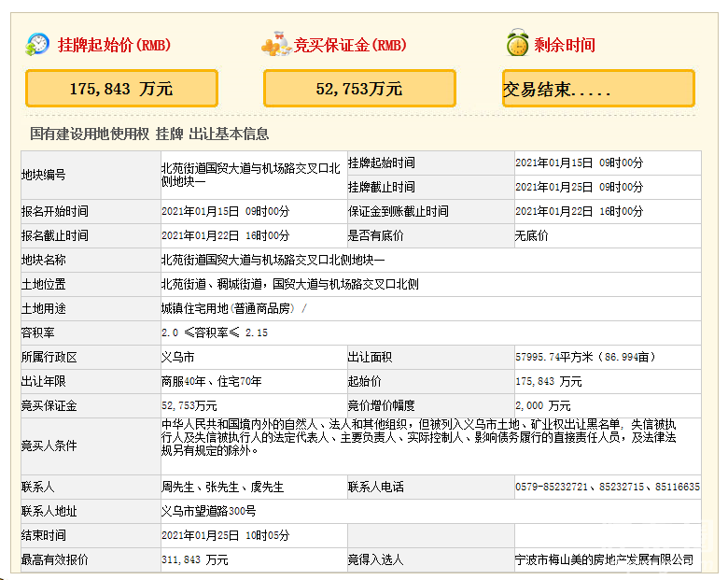Click the 竞价增价幅度 value 2,000 万元

[x=542, y=405]
